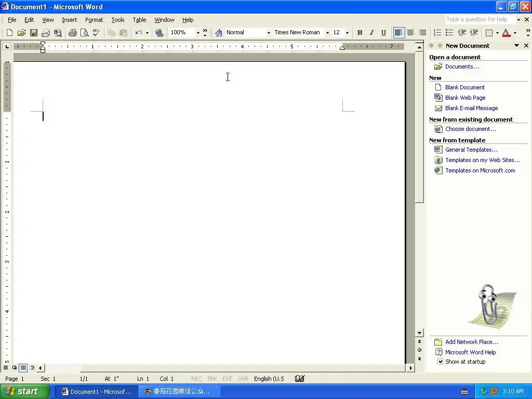Click the Print toolbar icon

pos(73,33)
